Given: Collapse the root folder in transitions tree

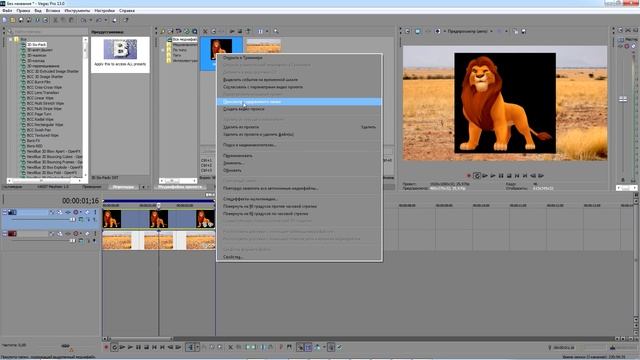Looking at the screenshot, I should click(11, 40).
